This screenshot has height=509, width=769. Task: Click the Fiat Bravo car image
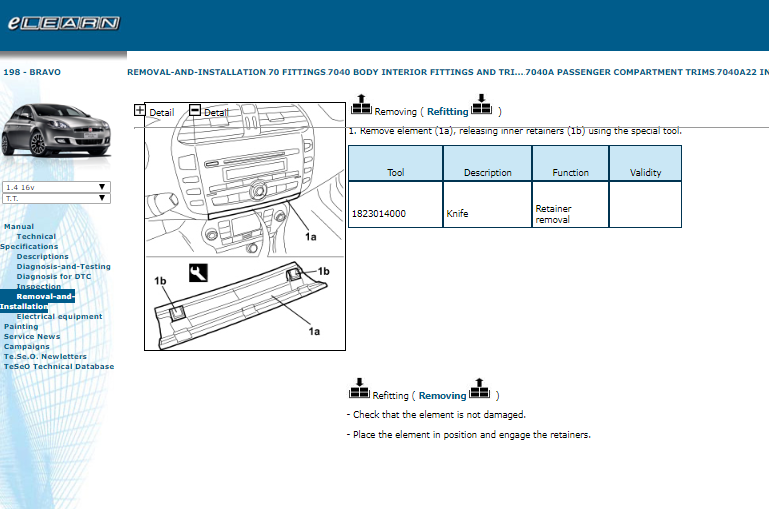click(56, 130)
